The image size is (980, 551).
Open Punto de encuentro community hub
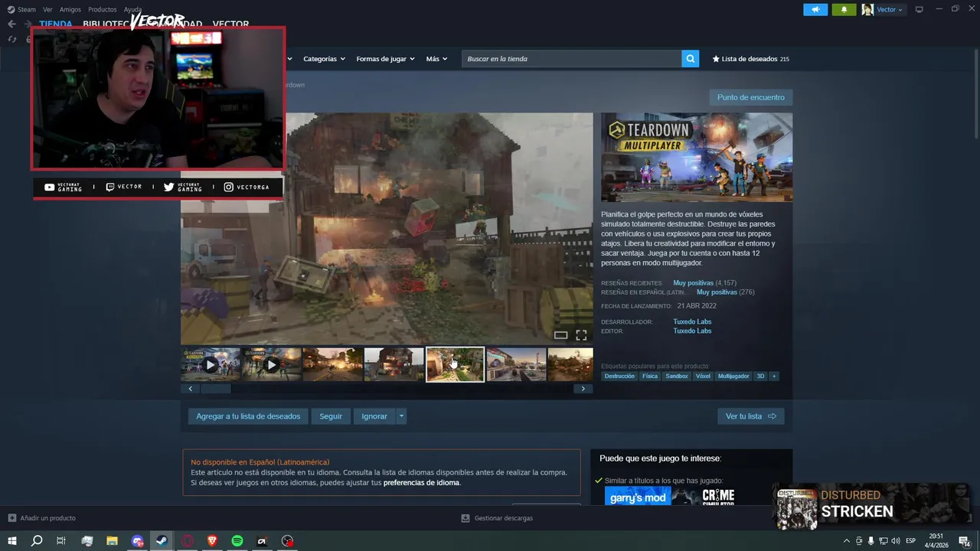751,97
